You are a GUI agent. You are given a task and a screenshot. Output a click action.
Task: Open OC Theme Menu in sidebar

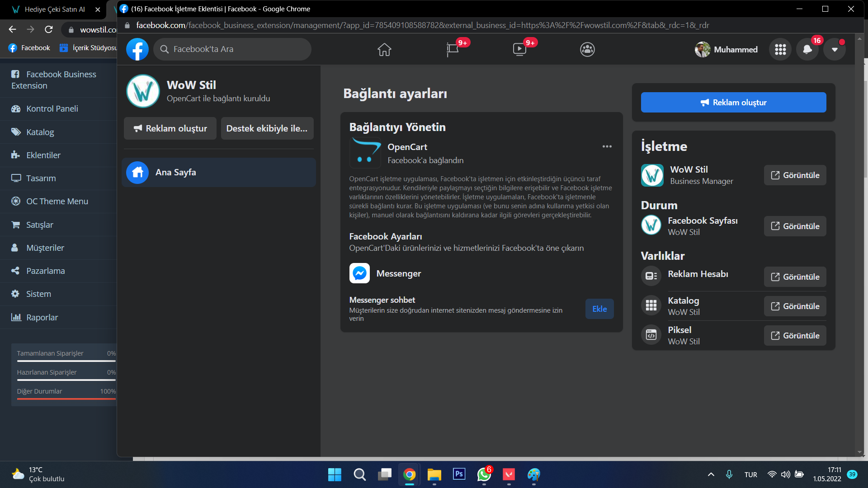click(x=58, y=202)
